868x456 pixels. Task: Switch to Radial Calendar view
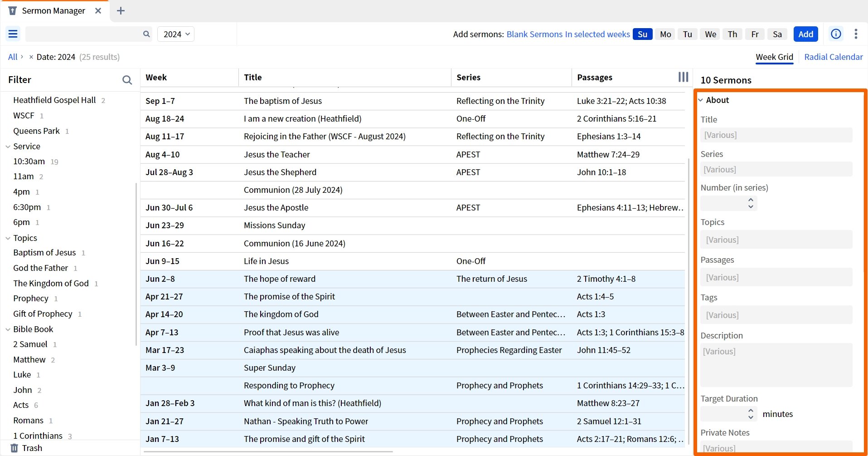pos(833,57)
